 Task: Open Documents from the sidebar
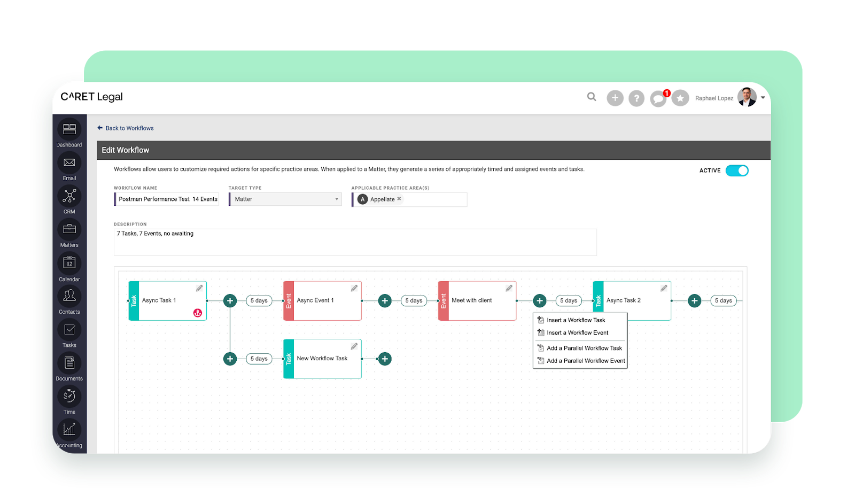click(69, 363)
